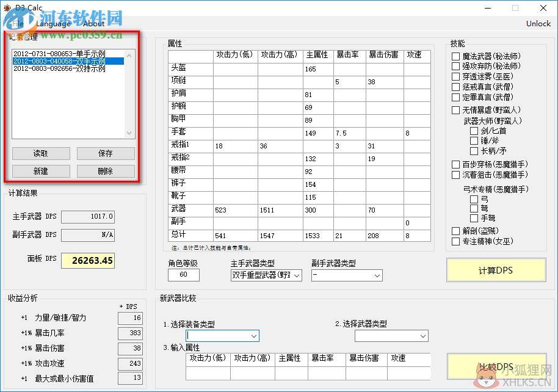This screenshot has width=558, height=392.
Task: Select record 2012-0803-092656-双持示例
Action: [x=68, y=69]
